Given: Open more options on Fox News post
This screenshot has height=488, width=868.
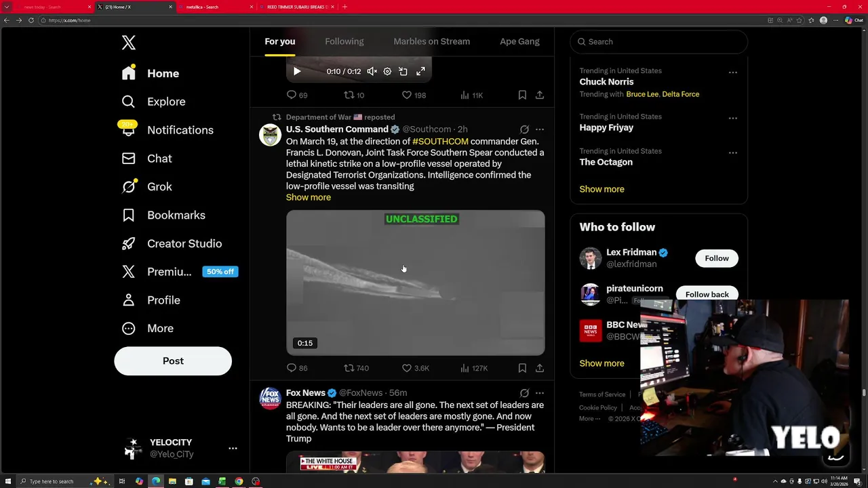Looking at the screenshot, I should 540,393.
